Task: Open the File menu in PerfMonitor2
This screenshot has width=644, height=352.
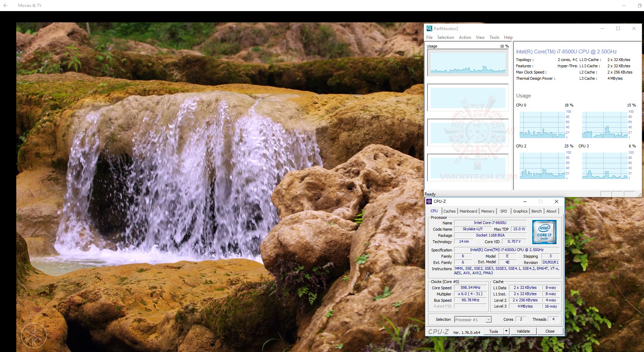Action: [x=429, y=37]
